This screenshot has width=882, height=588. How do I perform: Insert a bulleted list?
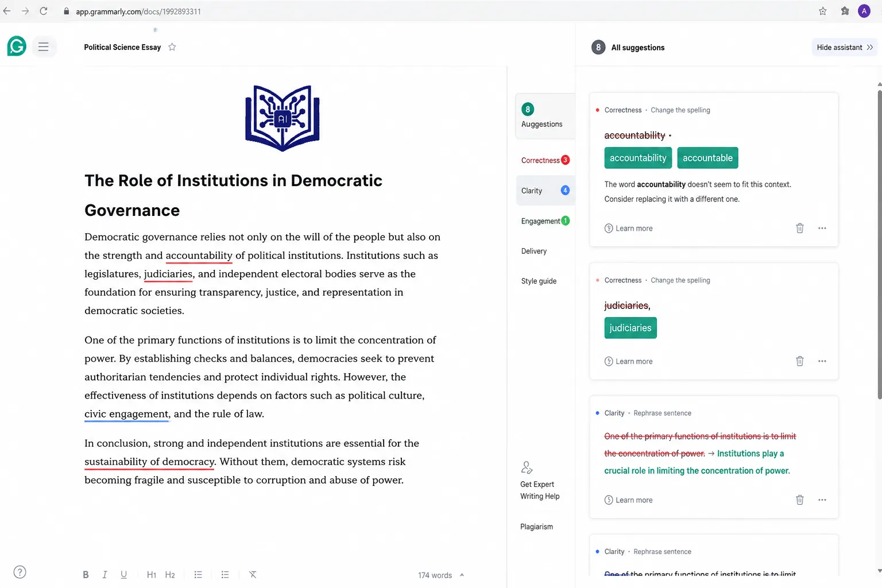click(225, 574)
